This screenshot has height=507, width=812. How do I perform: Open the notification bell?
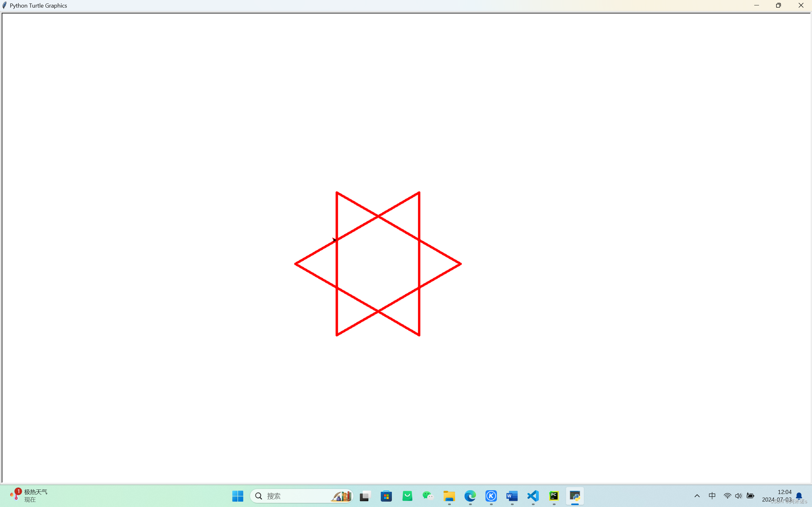point(799,496)
